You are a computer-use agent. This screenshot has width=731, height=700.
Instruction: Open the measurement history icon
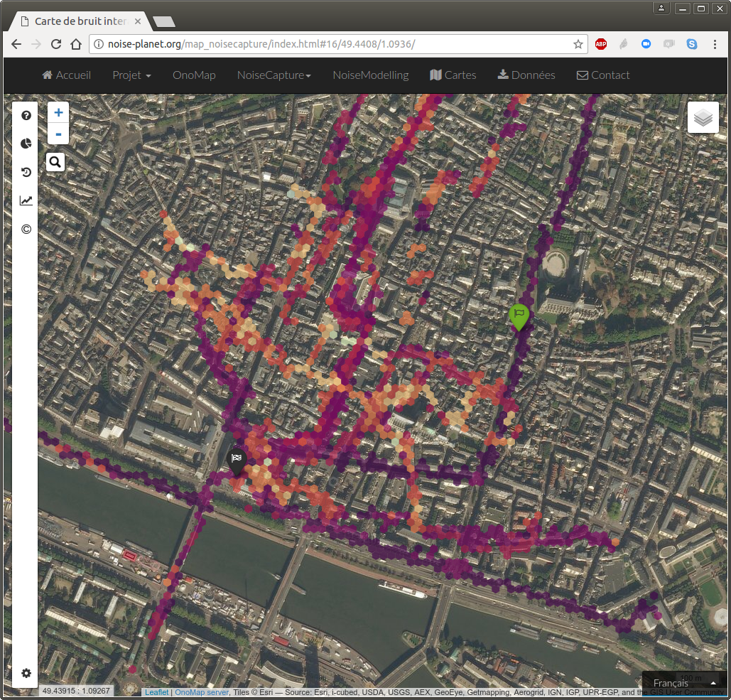[26, 172]
